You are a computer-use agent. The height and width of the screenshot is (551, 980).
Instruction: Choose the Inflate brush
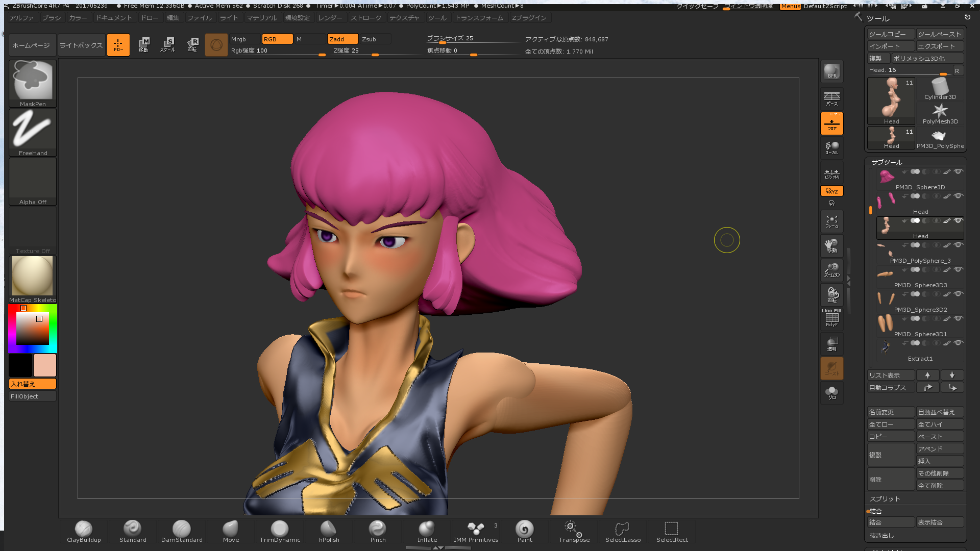[427, 531]
